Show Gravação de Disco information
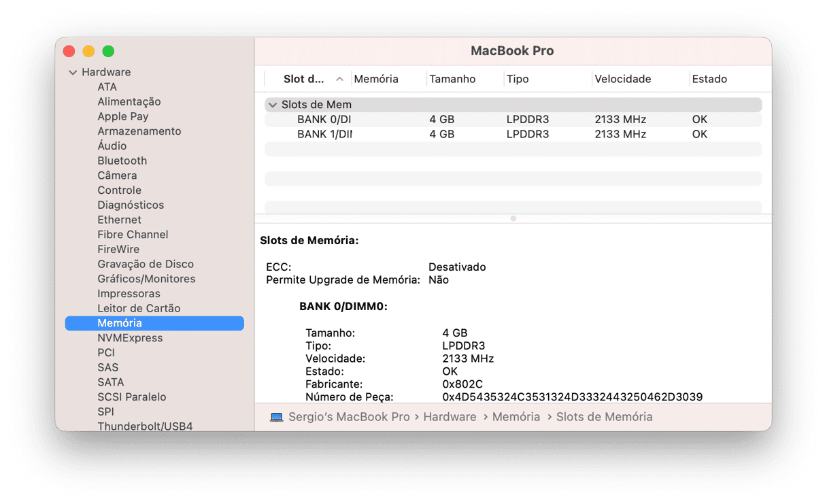 point(146,264)
